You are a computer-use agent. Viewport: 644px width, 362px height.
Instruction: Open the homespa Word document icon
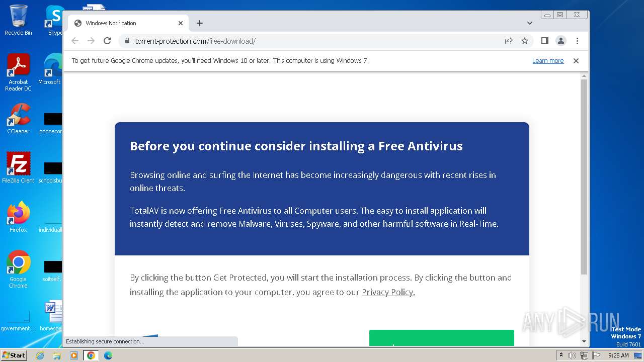coord(52,315)
